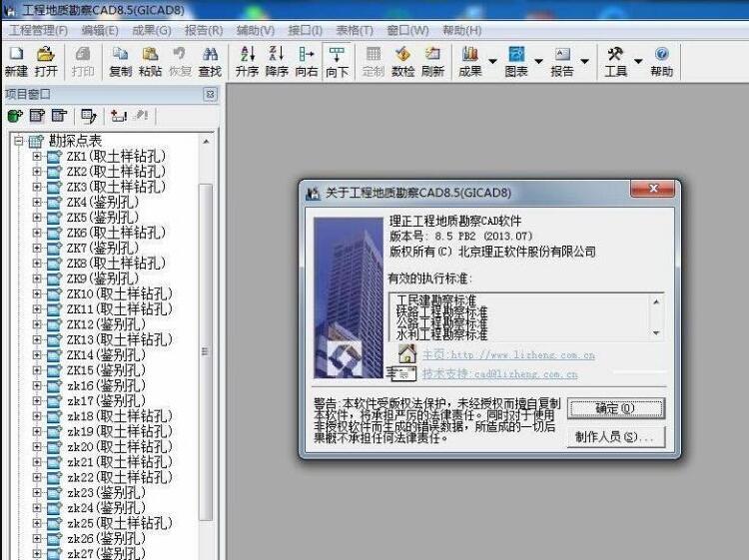
Task: Click the building thumbnail image in About dialog
Action: click(349, 297)
